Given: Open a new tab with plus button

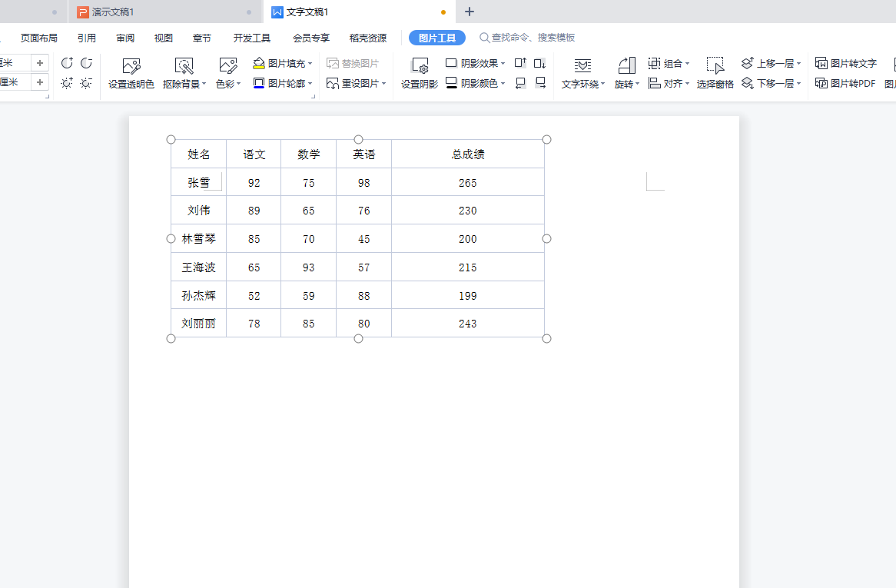Looking at the screenshot, I should tap(470, 12).
